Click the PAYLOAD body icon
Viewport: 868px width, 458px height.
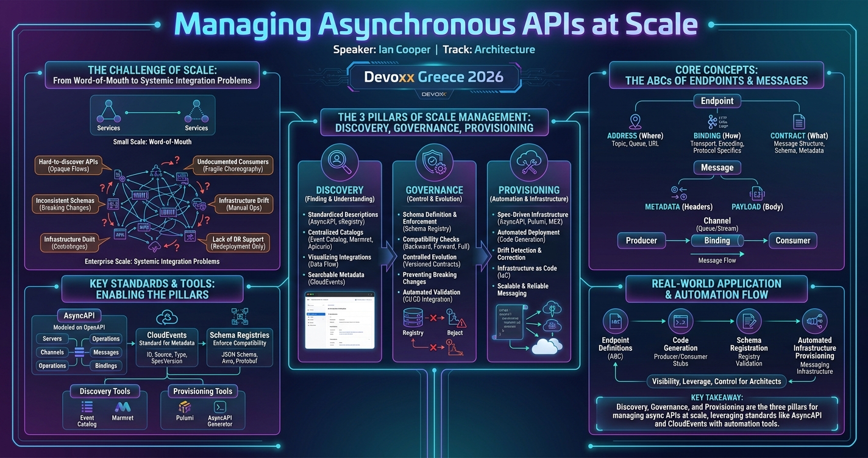756,194
